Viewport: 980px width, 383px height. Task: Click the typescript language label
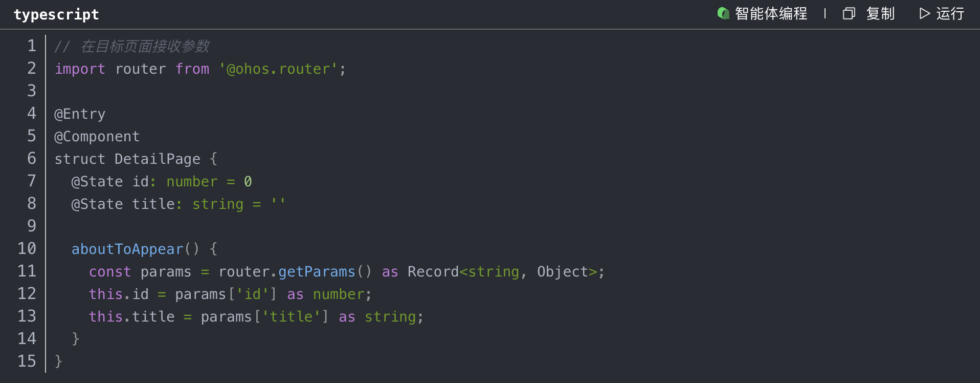[x=56, y=14]
